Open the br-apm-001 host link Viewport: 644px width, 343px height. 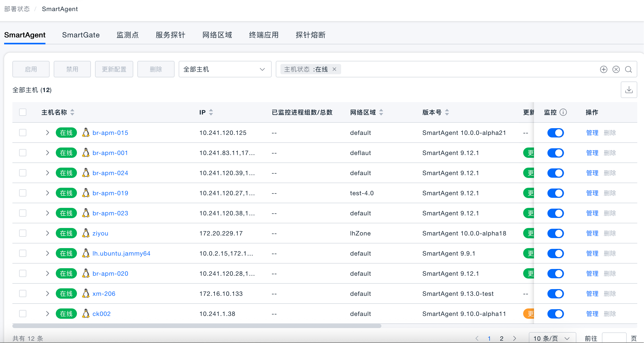coord(110,153)
